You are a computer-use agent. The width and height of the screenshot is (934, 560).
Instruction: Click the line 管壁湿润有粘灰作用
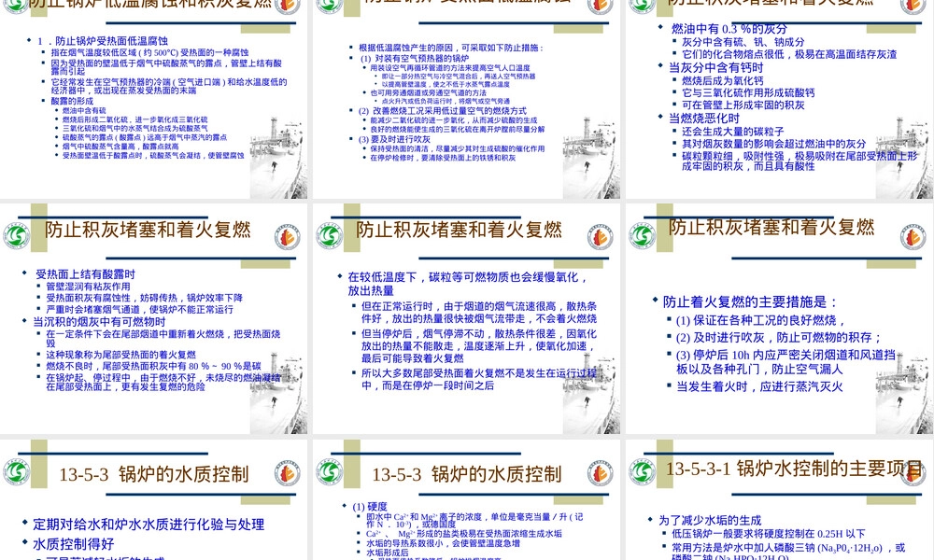(88, 287)
